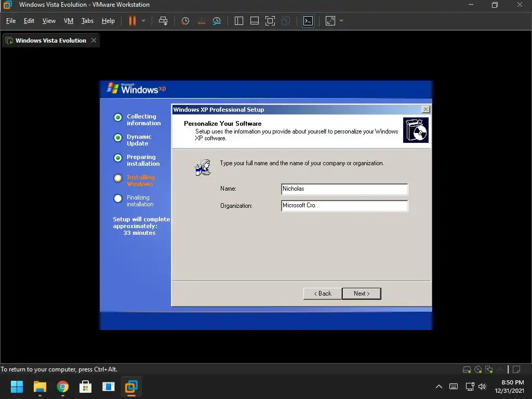Switch to Unity mode icon
The height and width of the screenshot is (399, 532).
(286, 21)
